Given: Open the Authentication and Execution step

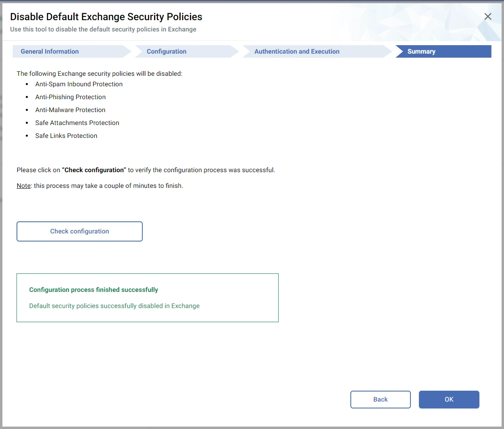Looking at the screenshot, I should (x=297, y=52).
